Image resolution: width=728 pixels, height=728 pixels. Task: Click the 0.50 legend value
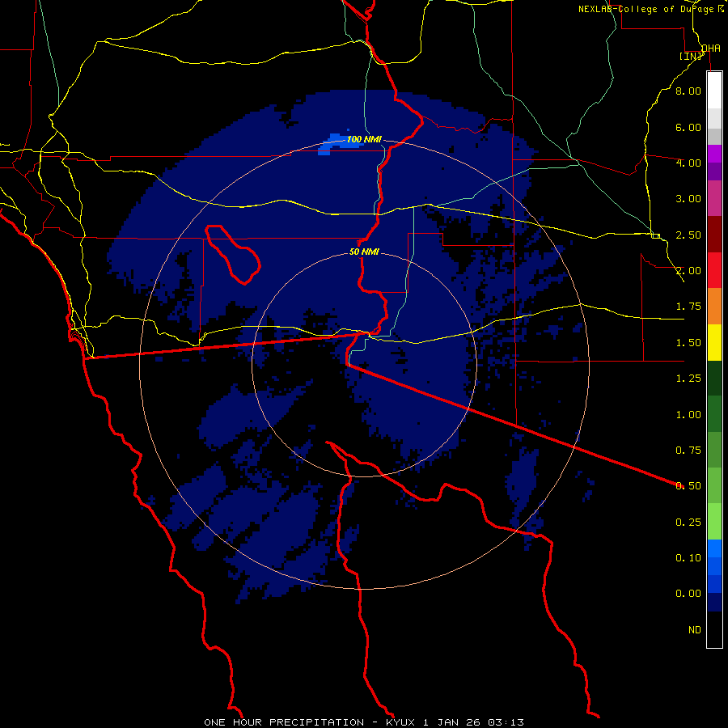[x=688, y=486]
